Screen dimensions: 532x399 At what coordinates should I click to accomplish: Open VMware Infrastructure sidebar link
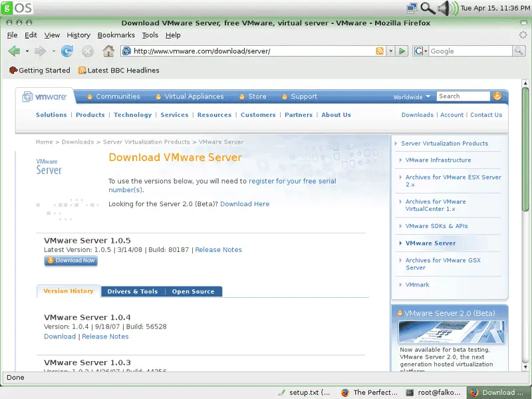(x=438, y=160)
